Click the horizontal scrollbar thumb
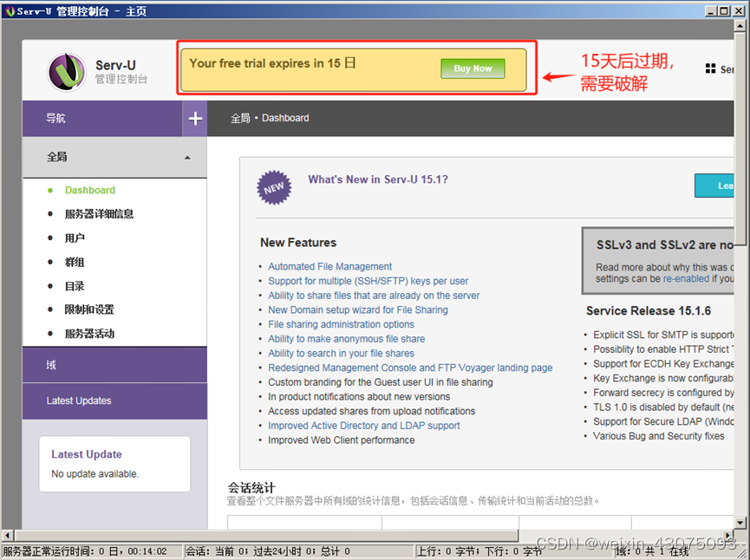The height and width of the screenshot is (560, 750). 267,535
